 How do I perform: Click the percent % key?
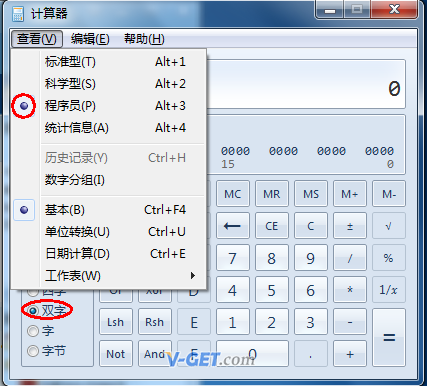389,258
